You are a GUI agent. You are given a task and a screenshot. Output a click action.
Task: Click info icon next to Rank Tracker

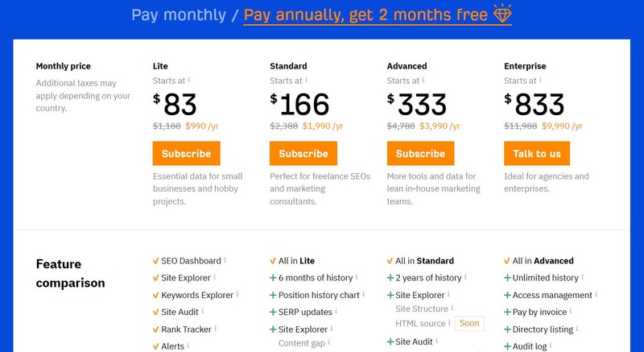(x=216, y=328)
